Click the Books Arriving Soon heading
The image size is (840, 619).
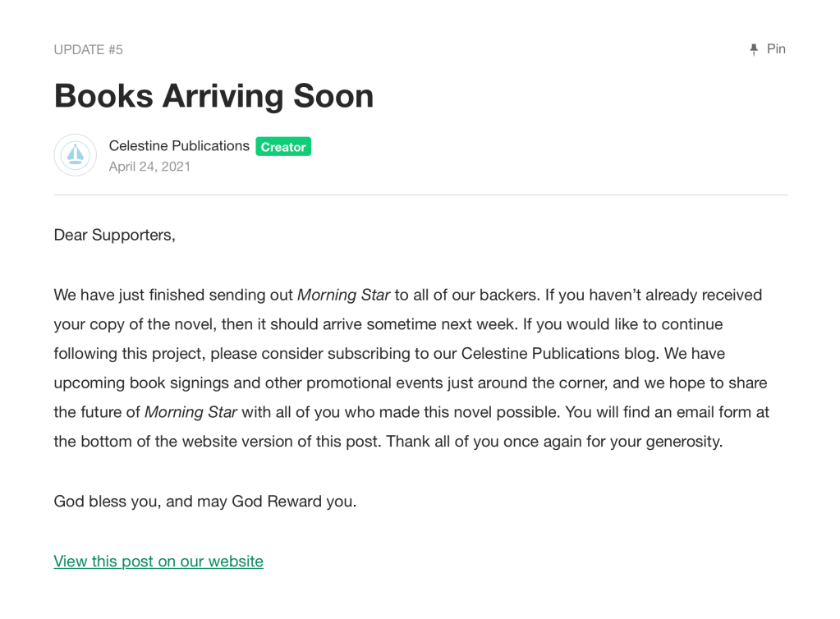coord(213,96)
